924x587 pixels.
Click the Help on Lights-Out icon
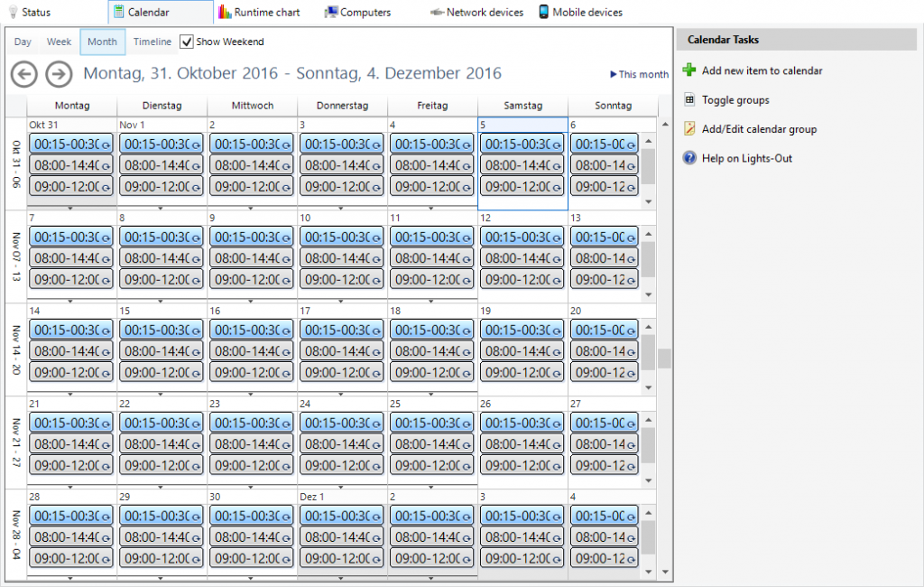click(689, 158)
